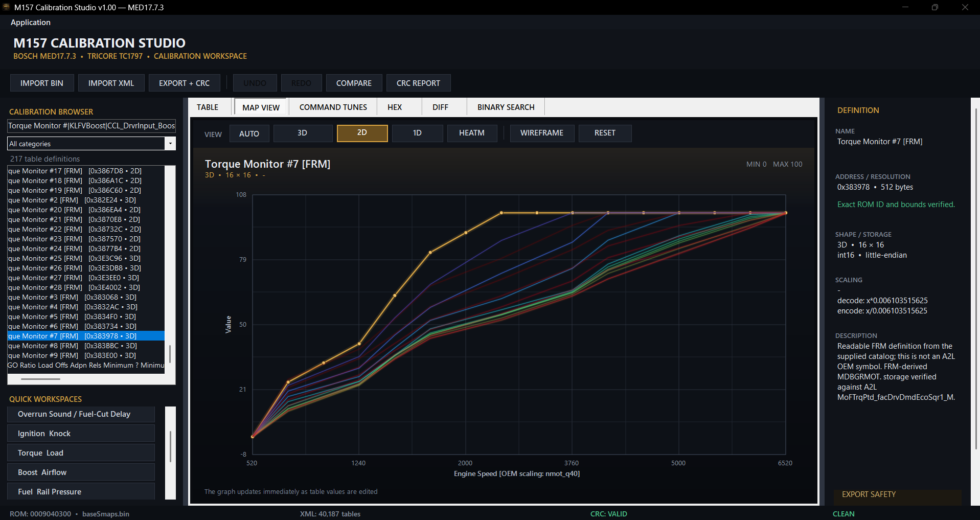Select Torque Monitor #9 [FRM] row
This screenshot has width=980, height=520.
pos(86,355)
